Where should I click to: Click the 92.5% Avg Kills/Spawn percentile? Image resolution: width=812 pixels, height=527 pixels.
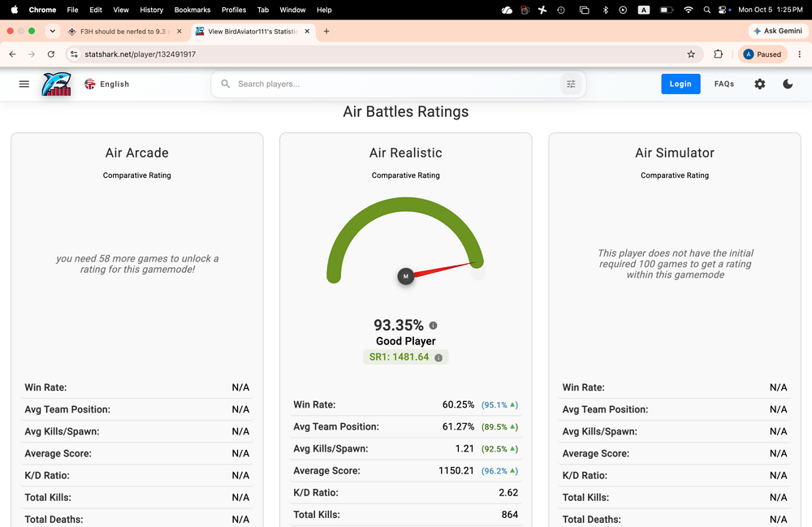coord(499,449)
